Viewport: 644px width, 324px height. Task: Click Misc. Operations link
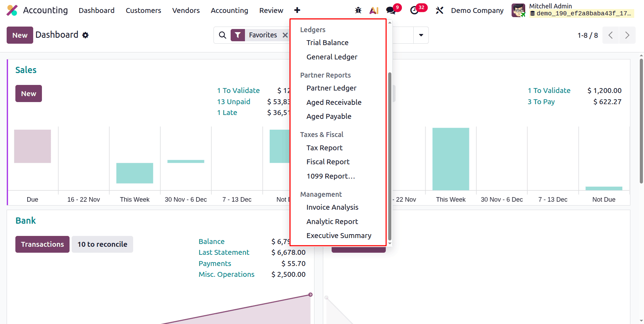coord(226,274)
